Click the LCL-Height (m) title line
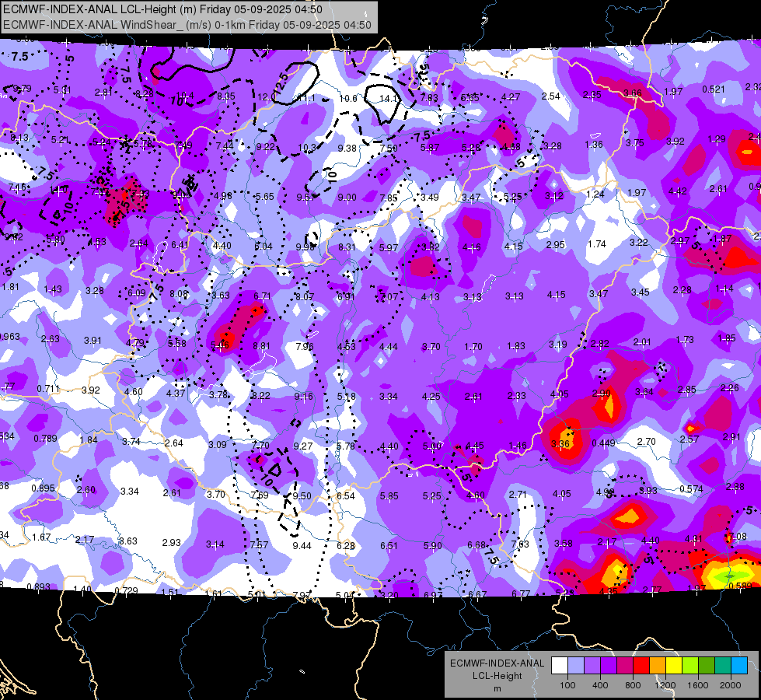Screen dimensions: 761x700 tap(165, 9)
